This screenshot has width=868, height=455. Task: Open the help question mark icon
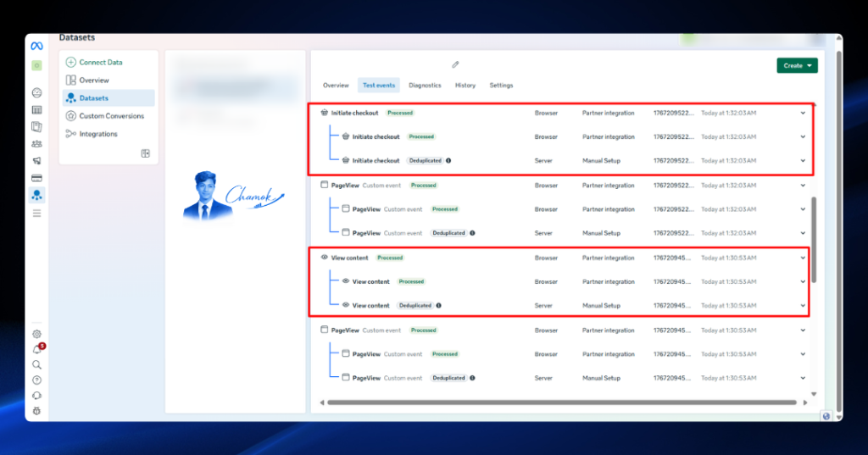tap(36, 380)
